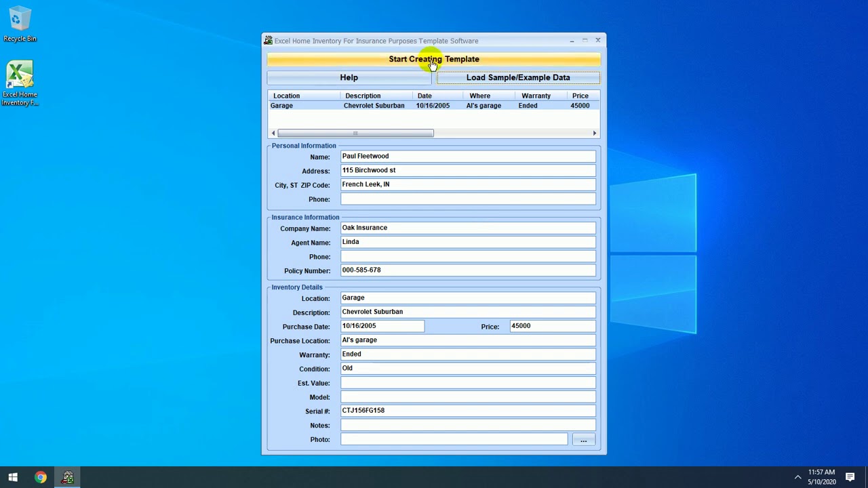The width and height of the screenshot is (868, 488).
Task: Click the Name input field
Action: coord(468,157)
